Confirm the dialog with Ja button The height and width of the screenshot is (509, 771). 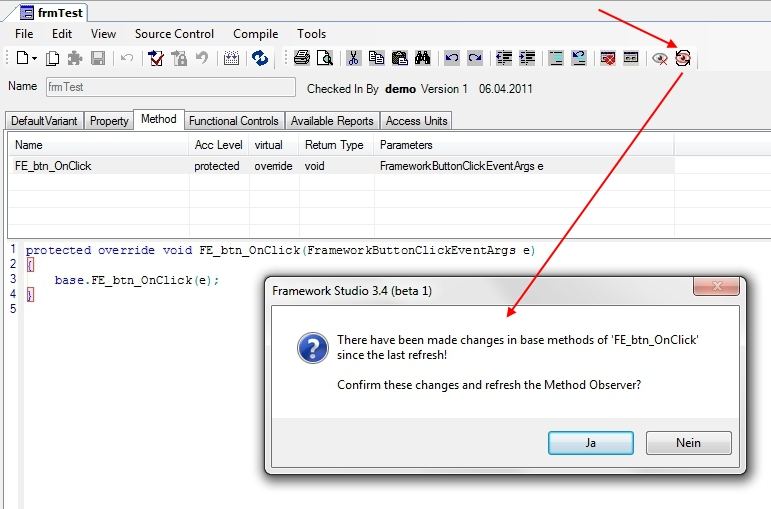coord(591,443)
